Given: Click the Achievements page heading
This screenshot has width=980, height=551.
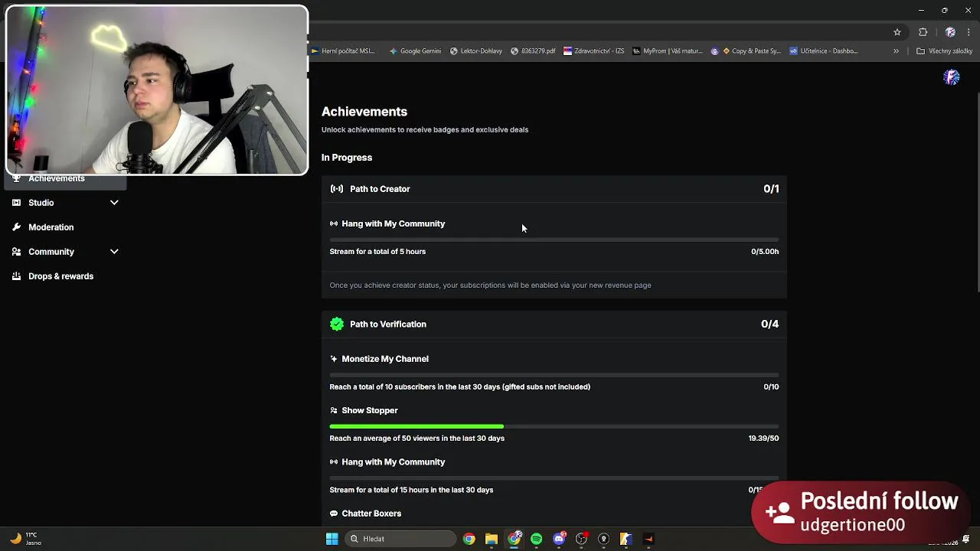Looking at the screenshot, I should pos(364,112).
